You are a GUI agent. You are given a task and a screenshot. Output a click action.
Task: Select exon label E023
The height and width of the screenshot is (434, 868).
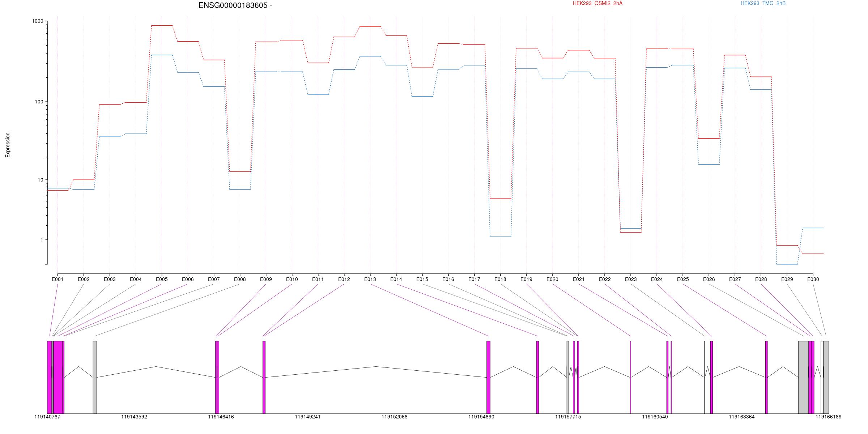(631, 279)
